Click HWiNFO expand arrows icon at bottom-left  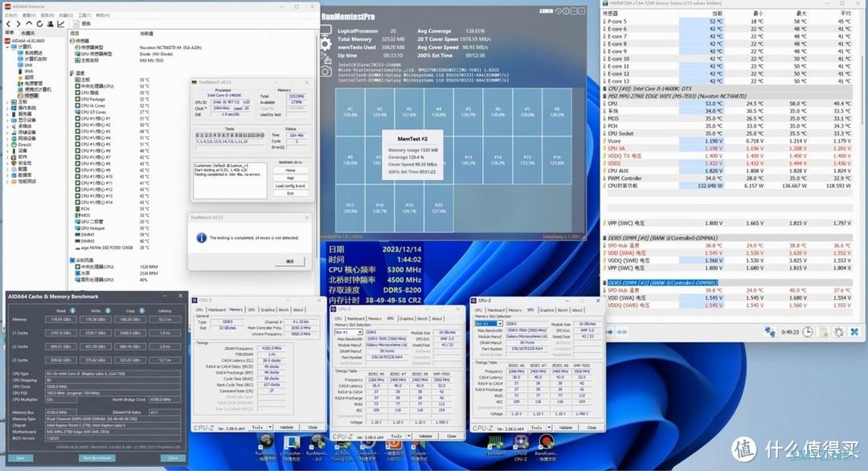(610, 332)
